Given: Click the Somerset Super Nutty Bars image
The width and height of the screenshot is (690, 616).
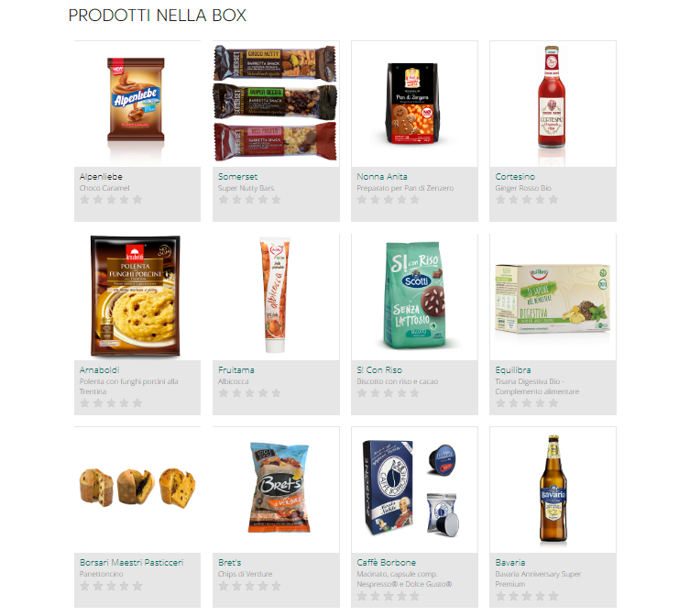Looking at the screenshot, I should [276, 104].
